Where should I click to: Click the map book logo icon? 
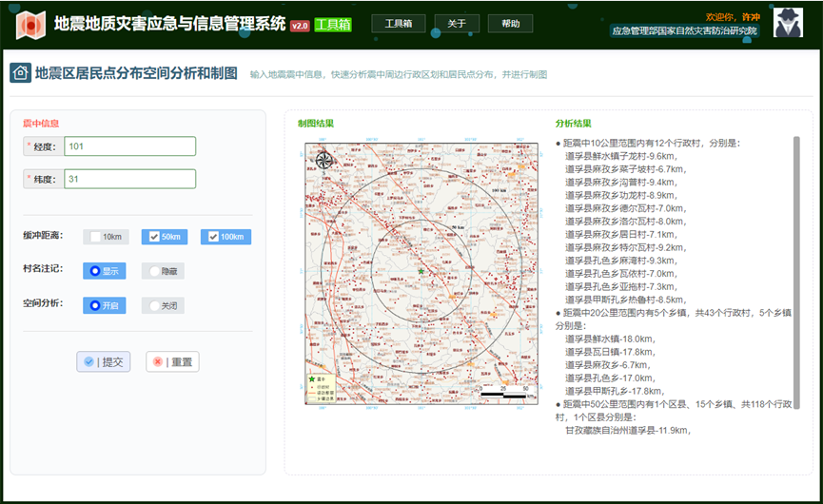click(x=29, y=24)
